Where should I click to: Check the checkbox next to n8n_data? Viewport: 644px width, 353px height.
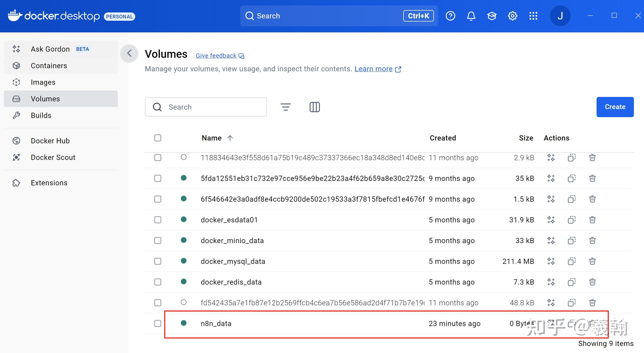tap(158, 323)
